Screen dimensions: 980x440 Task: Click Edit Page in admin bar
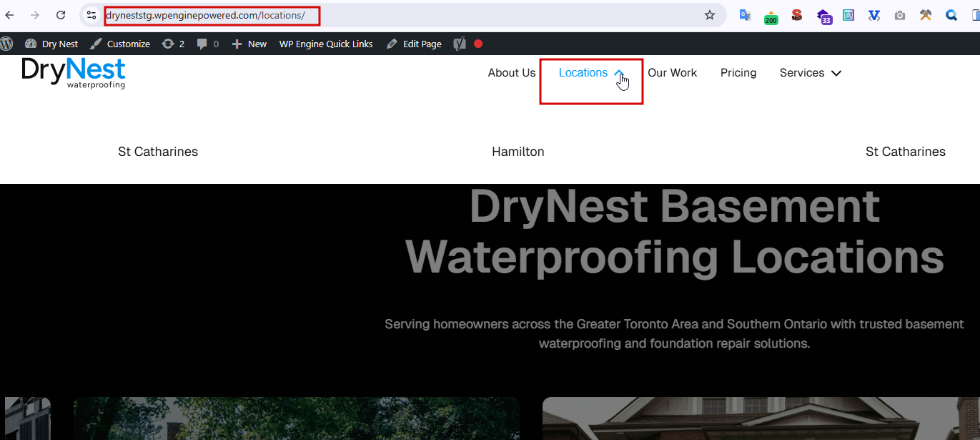click(414, 44)
